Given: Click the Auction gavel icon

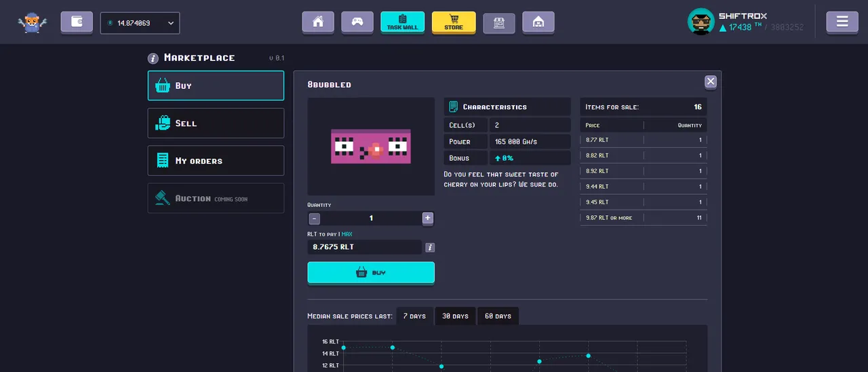Looking at the screenshot, I should pyautogui.click(x=163, y=198).
